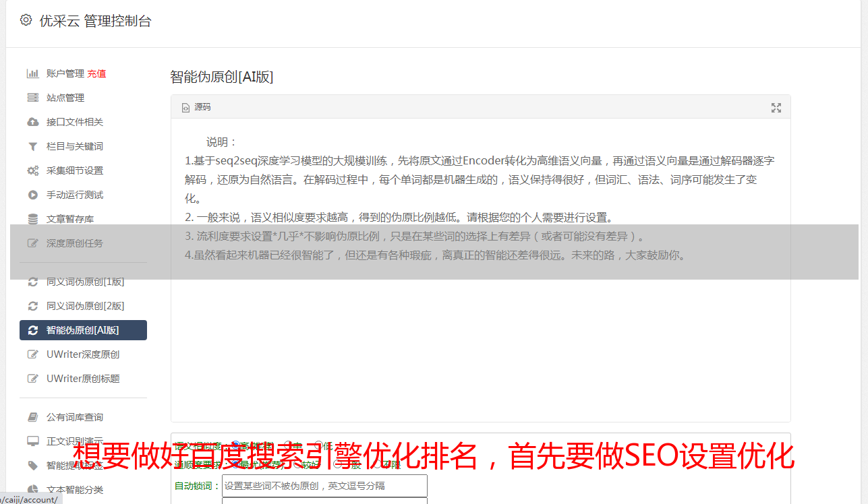Click the 源码 source code icon in the editor
This screenshot has width=868, height=504.
point(186,107)
